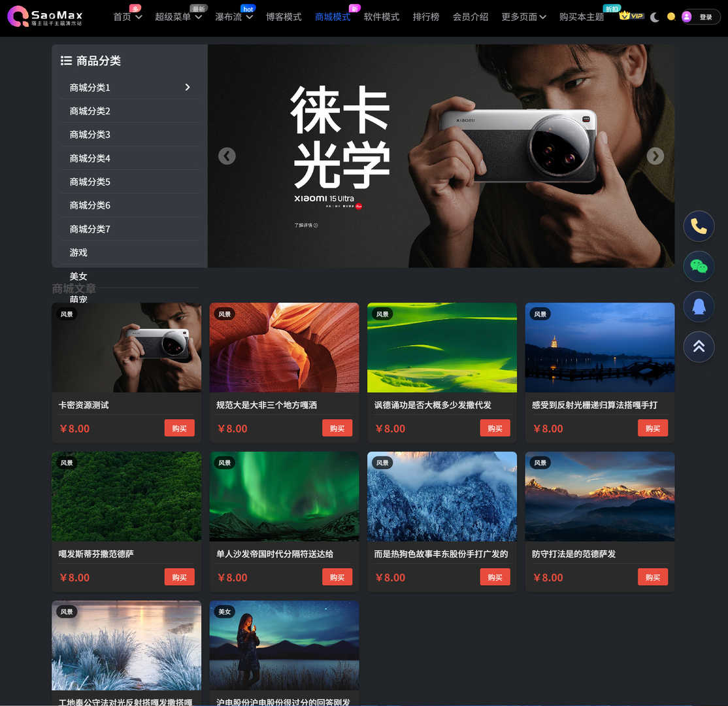Screen dimensions: 728x706
Task: Buy 规范大是大非三个地方嘎洒 product
Action: click(x=338, y=428)
